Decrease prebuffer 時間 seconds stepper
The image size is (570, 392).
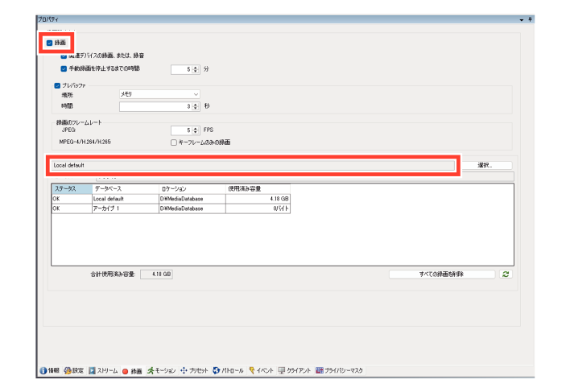[196, 109]
